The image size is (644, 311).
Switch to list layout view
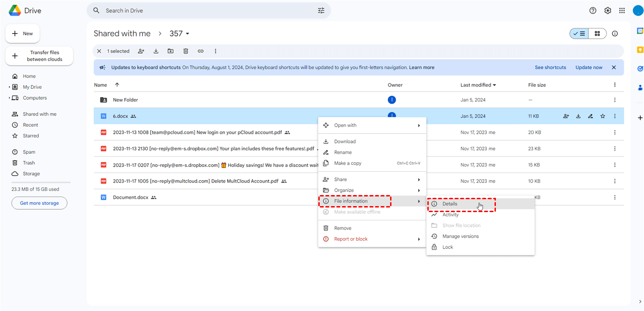579,34
